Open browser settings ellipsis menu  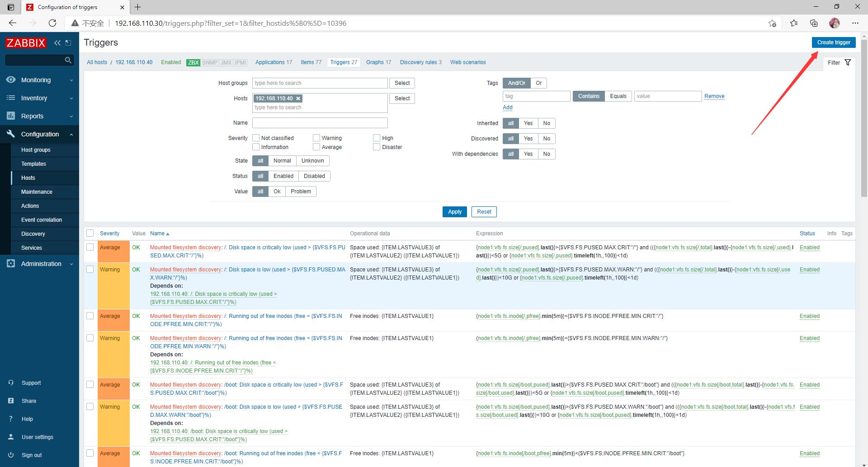(855, 23)
